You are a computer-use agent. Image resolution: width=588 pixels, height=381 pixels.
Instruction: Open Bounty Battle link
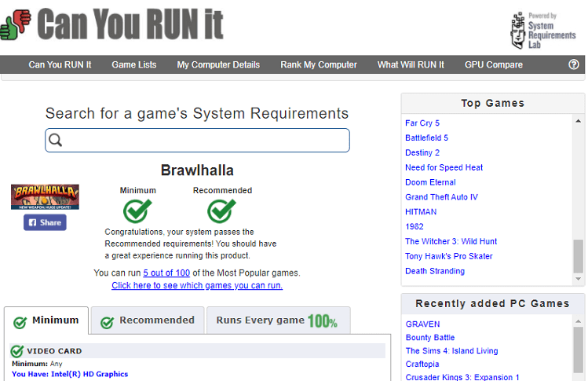430,338
